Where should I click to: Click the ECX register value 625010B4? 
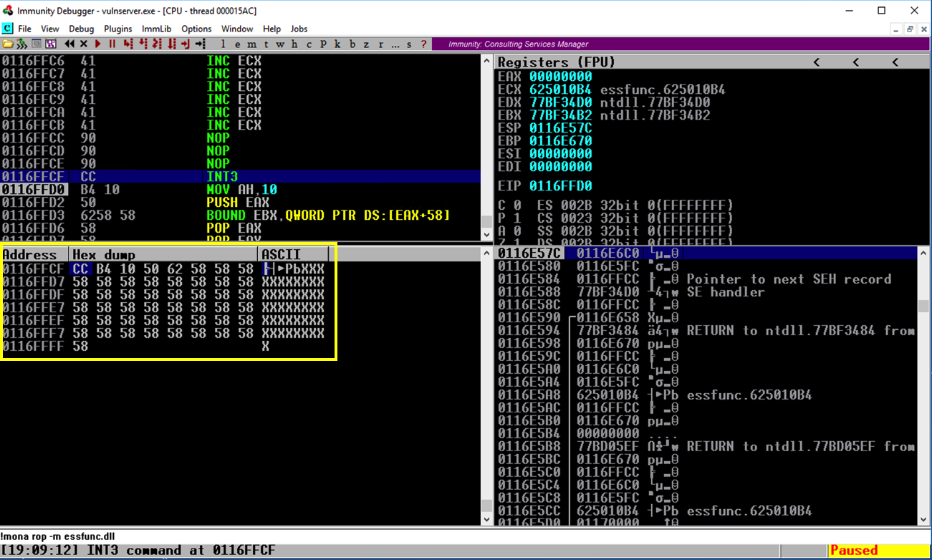561,90
